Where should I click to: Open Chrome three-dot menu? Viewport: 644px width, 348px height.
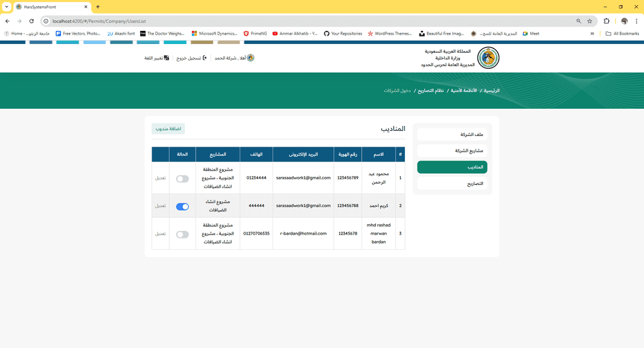click(636, 21)
